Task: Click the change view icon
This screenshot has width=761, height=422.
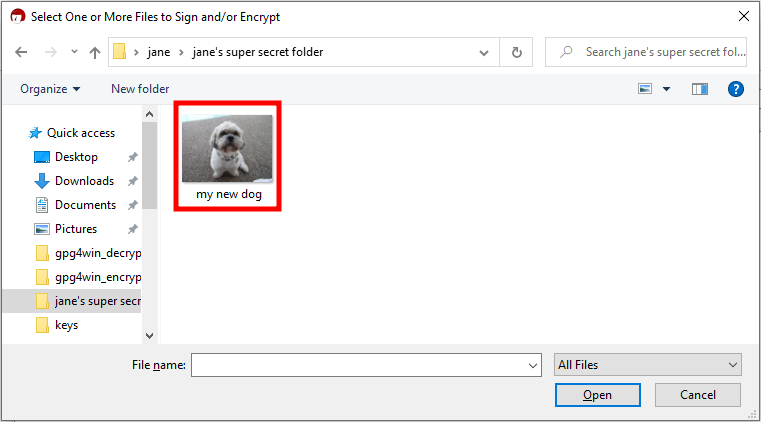Action: (x=645, y=89)
